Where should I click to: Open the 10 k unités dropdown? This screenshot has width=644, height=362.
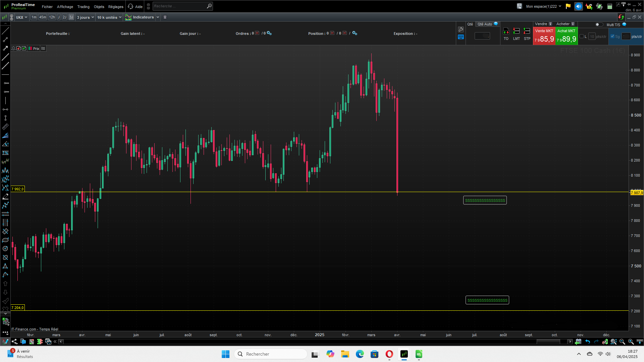109,17
